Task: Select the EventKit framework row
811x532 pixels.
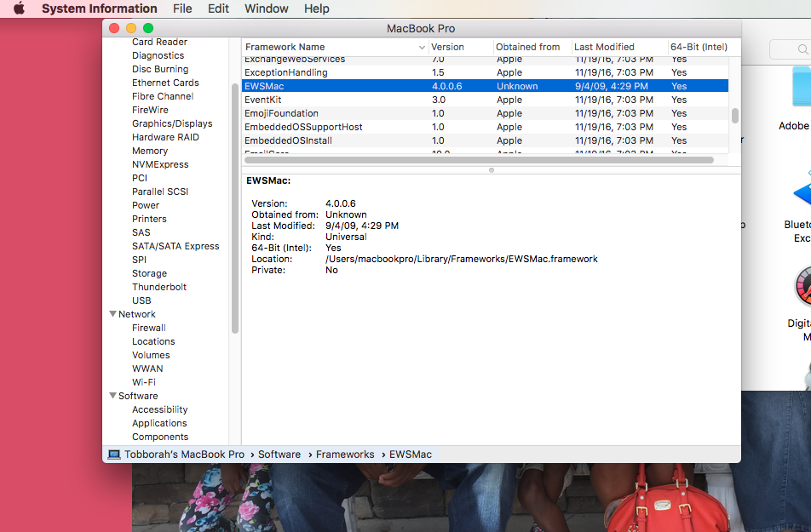Action: pyautogui.click(x=486, y=100)
